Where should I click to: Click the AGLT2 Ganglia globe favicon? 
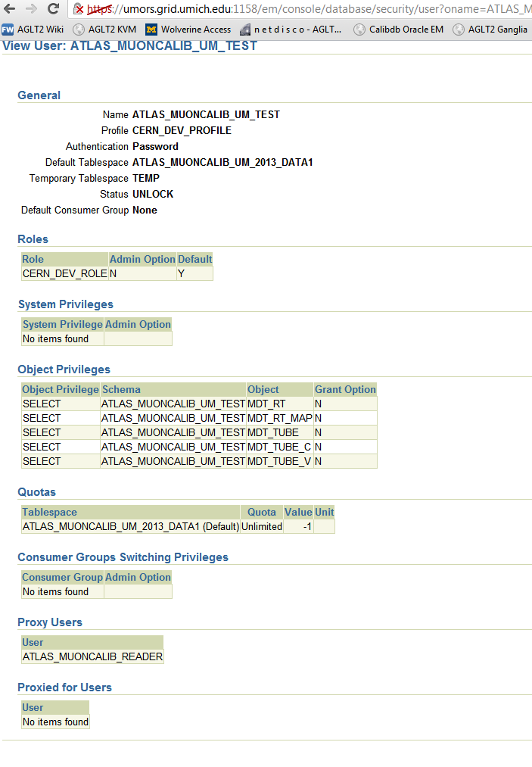pyautogui.click(x=458, y=30)
